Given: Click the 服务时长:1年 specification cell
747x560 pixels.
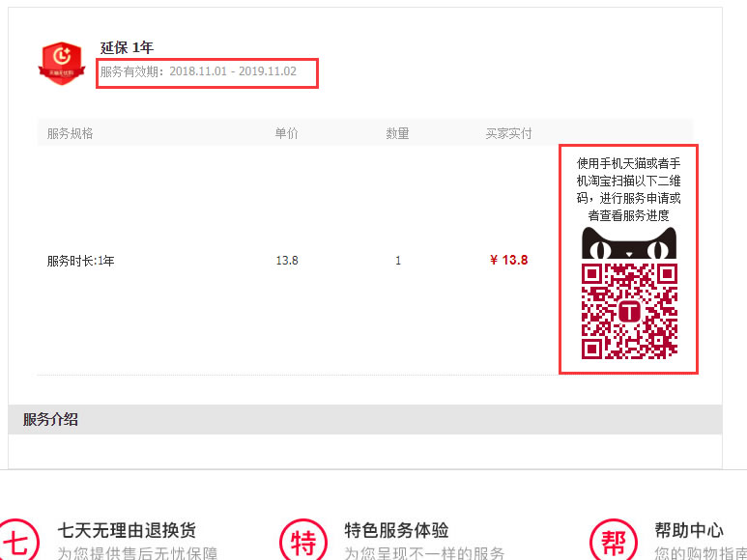Looking at the screenshot, I should pos(80,261).
